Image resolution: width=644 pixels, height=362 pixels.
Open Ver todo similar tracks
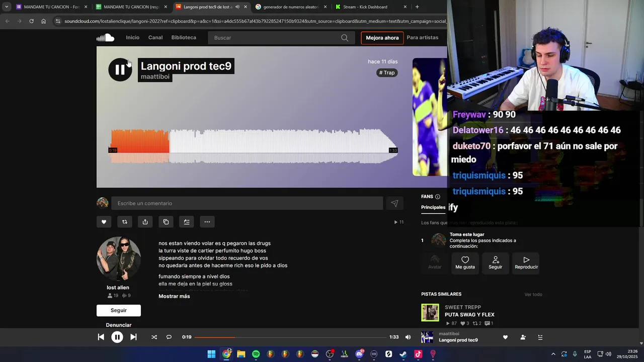coord(533,295)
